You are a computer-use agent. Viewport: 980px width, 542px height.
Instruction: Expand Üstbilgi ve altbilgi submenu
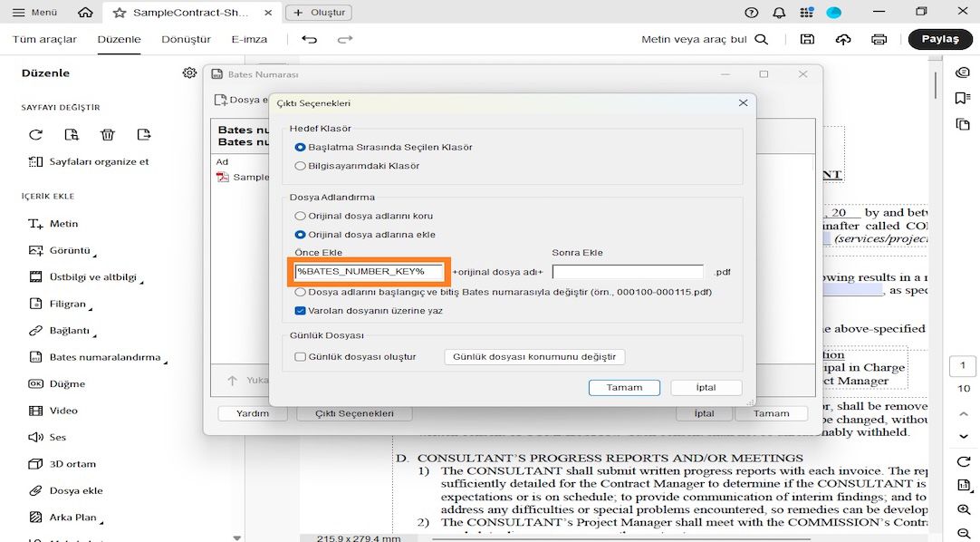click(141, 281)
